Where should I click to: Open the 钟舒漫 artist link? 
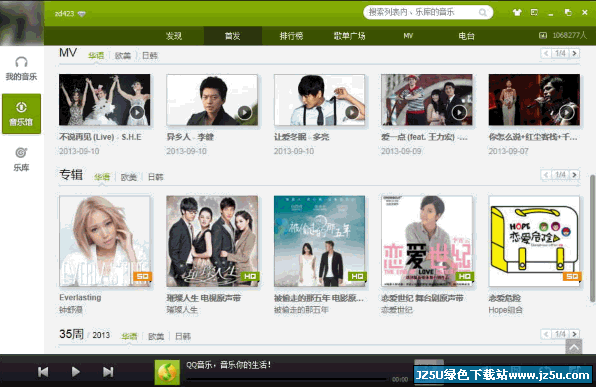71,310
